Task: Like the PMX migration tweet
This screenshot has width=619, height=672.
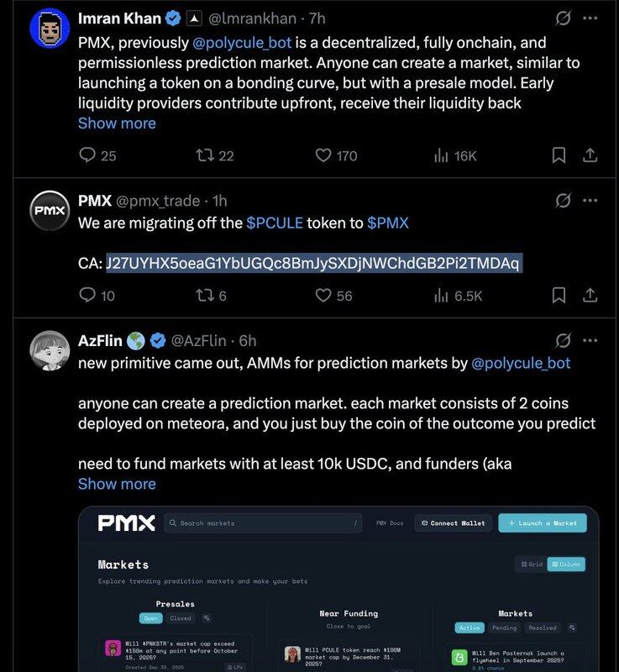Action: tap(323, 295)
